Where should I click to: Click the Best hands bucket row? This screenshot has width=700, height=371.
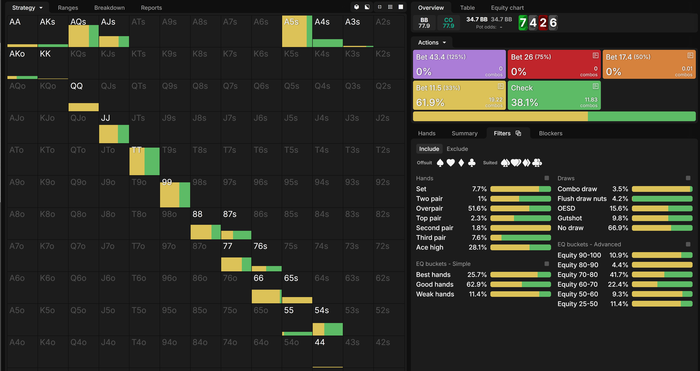pos(483,275)
